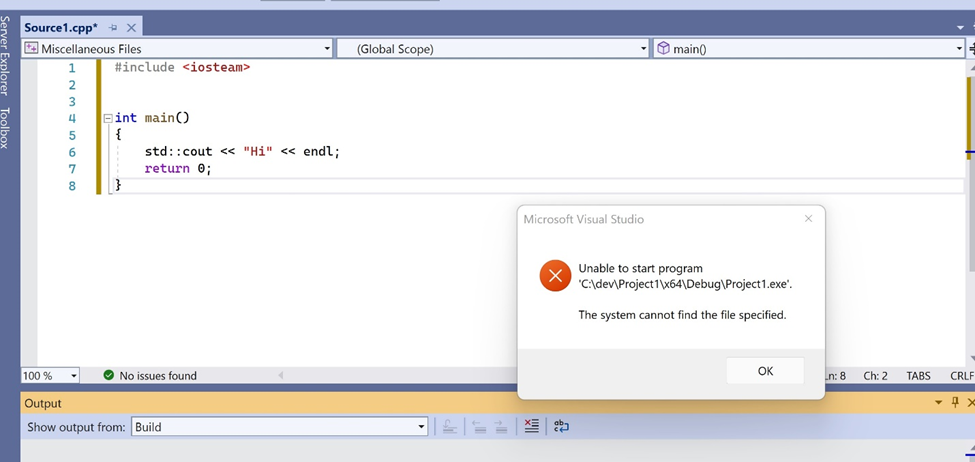Image resolution: width=975 pixels, height=462 pixels.
Task: Close the Source1.cpp document tab
Action: pyautogui.click(x=131, y=28)
